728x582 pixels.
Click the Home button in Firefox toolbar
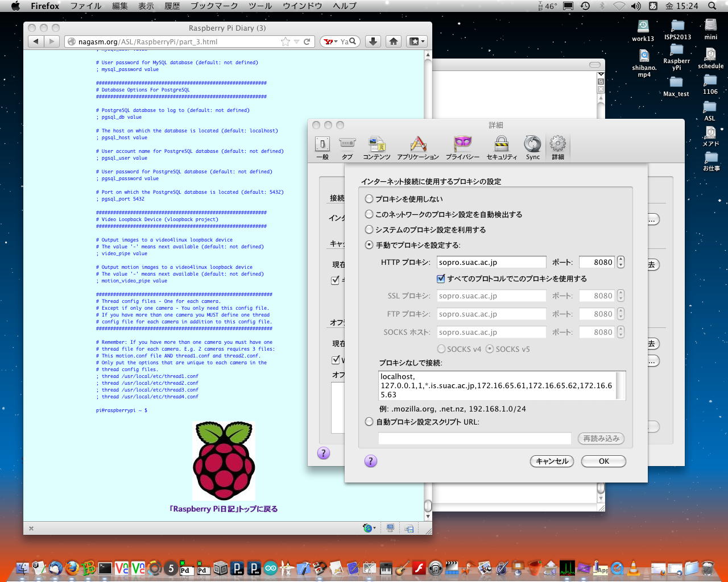394,41
